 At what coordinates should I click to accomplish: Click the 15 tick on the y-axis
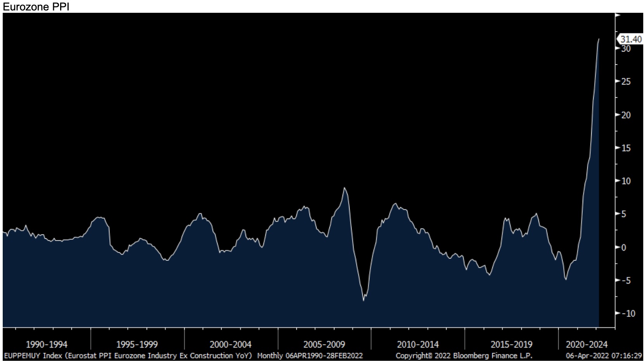[626, 148]
